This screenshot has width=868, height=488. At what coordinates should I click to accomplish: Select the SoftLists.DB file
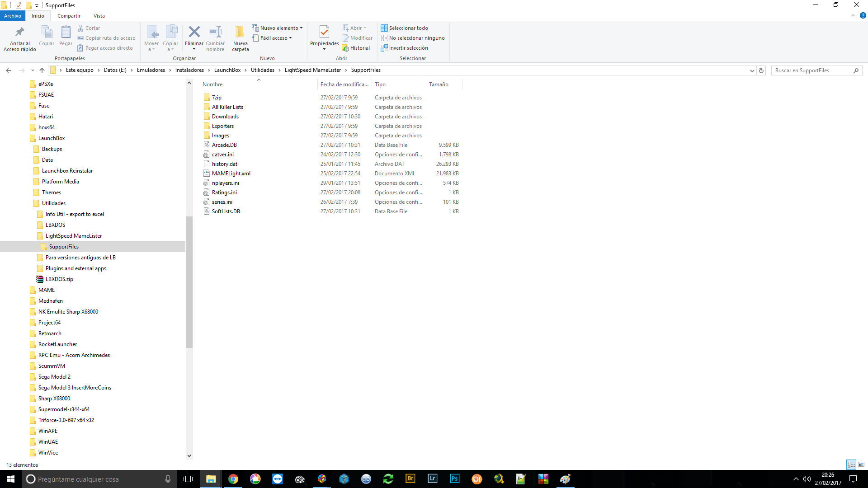pyautogui.click(x=226, y=211)
